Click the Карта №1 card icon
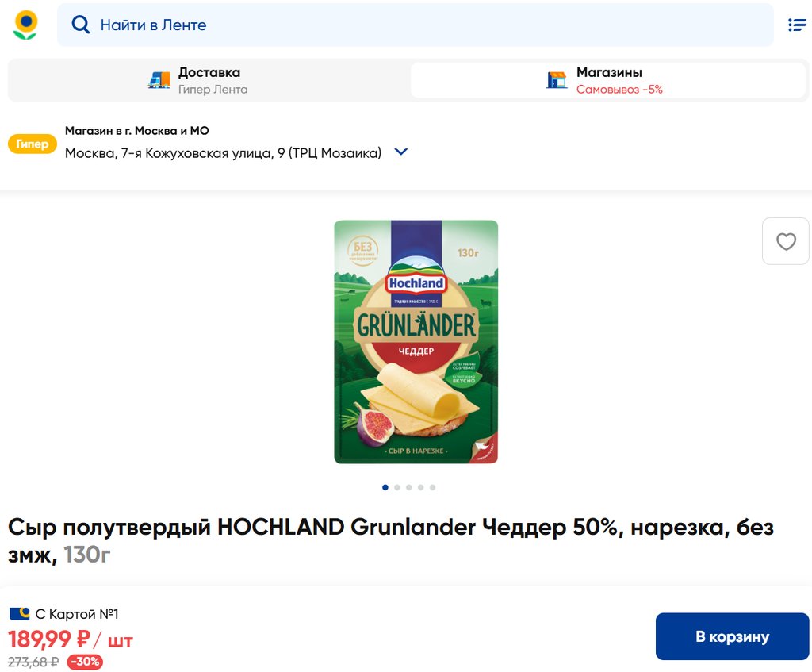The image size is (812, 672). (20, 614)
